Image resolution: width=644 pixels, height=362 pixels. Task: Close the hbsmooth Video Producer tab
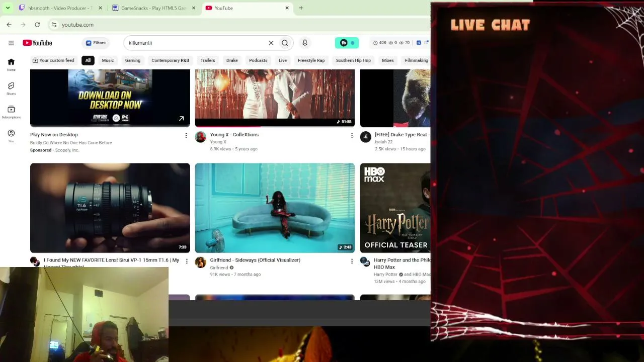coord(101,8)
